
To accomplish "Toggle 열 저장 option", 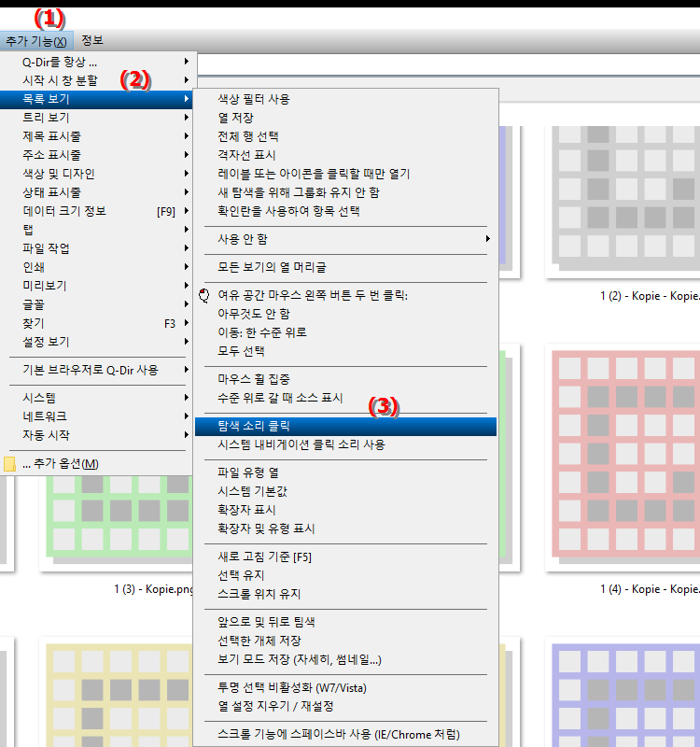I will pos(345,118).
